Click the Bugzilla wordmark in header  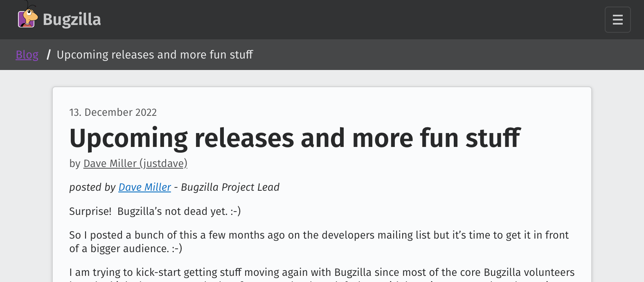coord(72,20)
